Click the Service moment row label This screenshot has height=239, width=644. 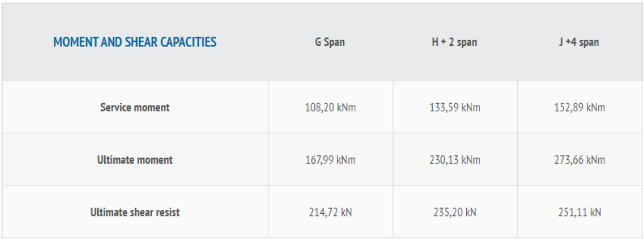pyautogui.click(x=135, y=108)
